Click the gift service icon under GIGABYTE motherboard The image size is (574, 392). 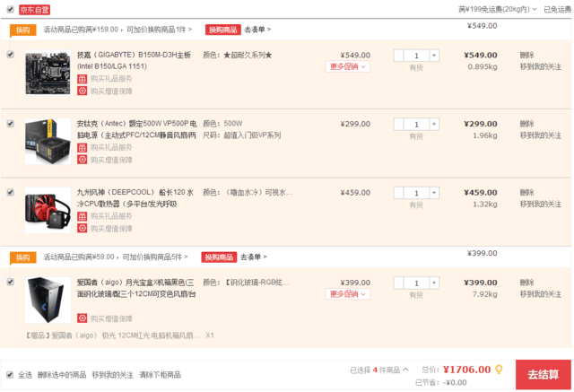pos(82,79)
